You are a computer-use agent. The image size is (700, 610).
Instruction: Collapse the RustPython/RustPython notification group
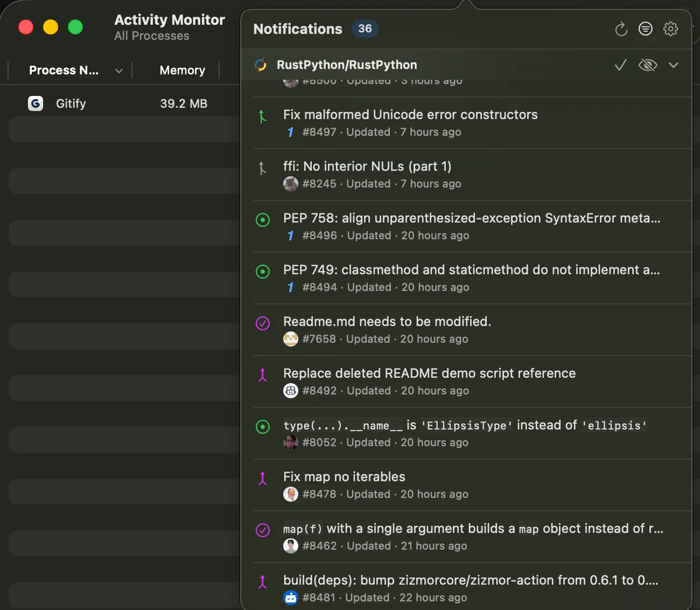tap(673, 65)
